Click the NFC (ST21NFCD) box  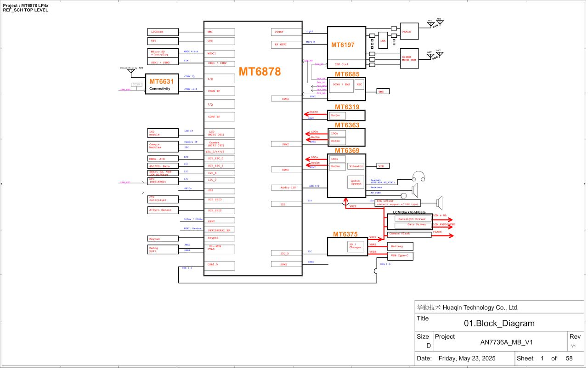click(x=163, y=180)
